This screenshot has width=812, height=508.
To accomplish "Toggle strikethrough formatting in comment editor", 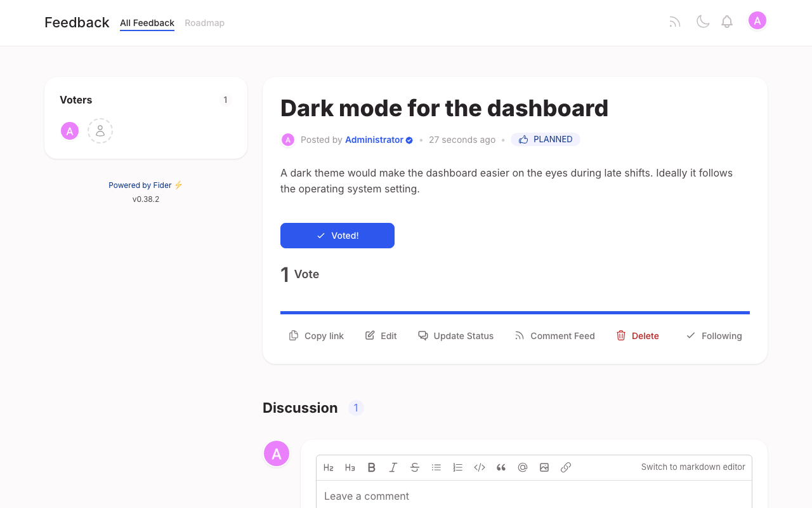I will click(x=415, y=467).
